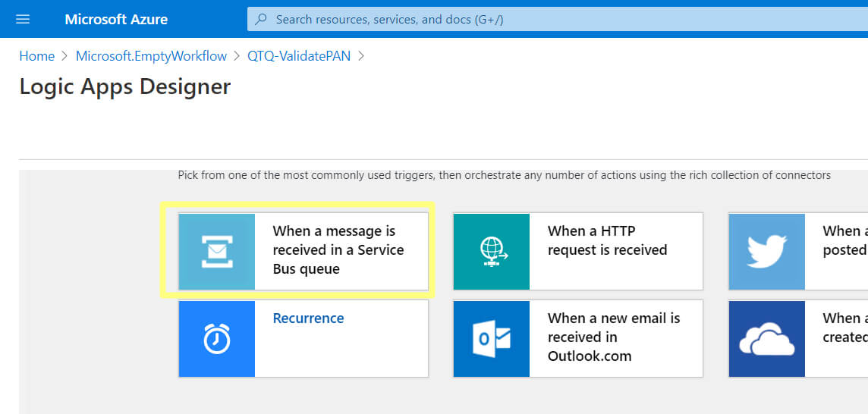Select the Twitter trigger card text
Image resolution: width=868 pixels, height=414 pixels.
coord(844,240)
